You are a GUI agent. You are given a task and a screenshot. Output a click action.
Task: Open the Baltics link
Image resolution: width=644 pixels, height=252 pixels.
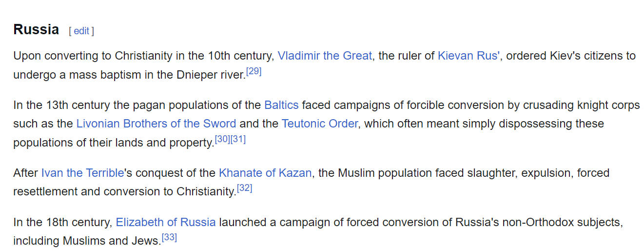point(281,105)
